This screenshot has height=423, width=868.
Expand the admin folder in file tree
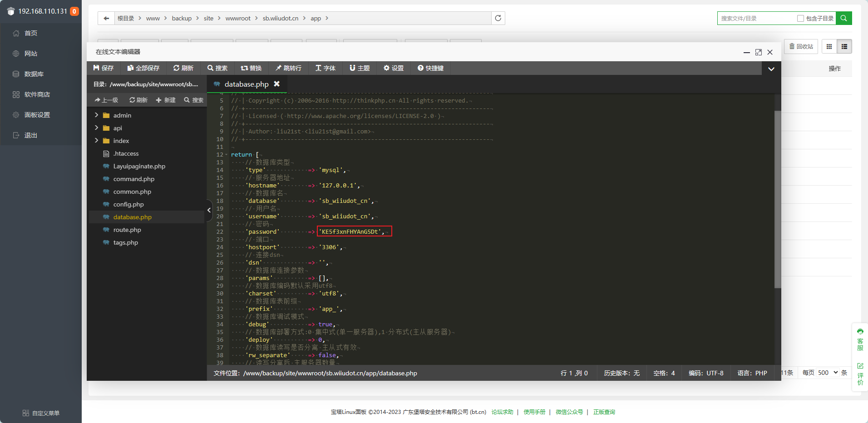[96, 115]
